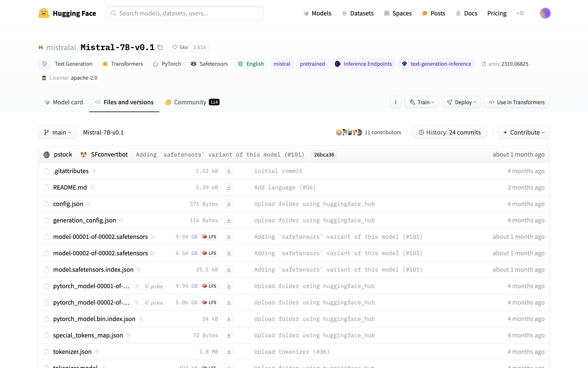This screenshot has height=368, width=588.
Task: Expand the extra navigation menu next to Pricing
Action: point(520,13)
